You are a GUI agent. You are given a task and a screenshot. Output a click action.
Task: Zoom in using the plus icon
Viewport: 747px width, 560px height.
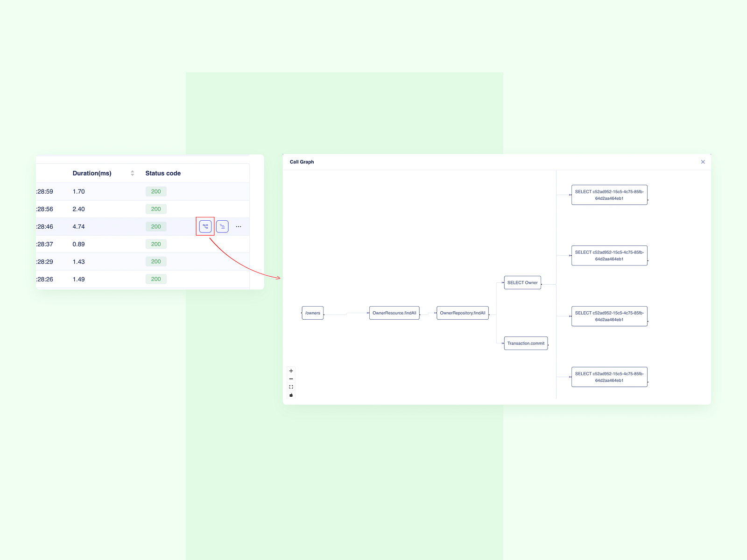pyautogui.click(x=291, y=371)
